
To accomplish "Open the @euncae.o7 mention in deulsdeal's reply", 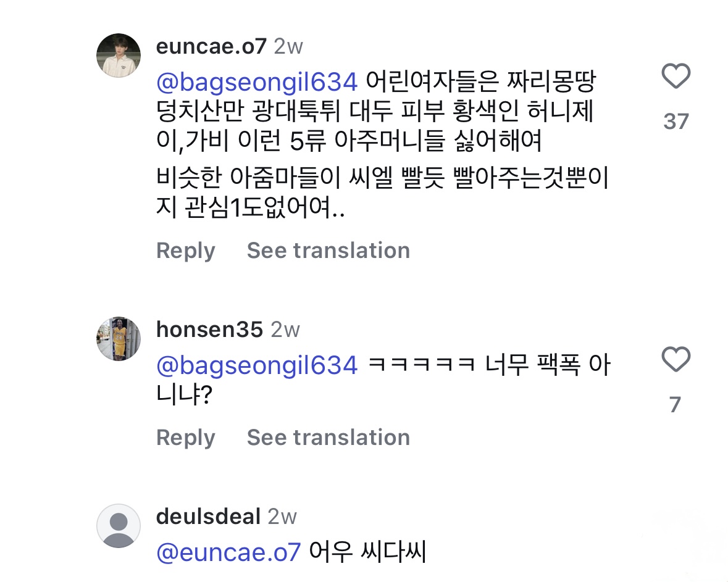I will [228, 552].
